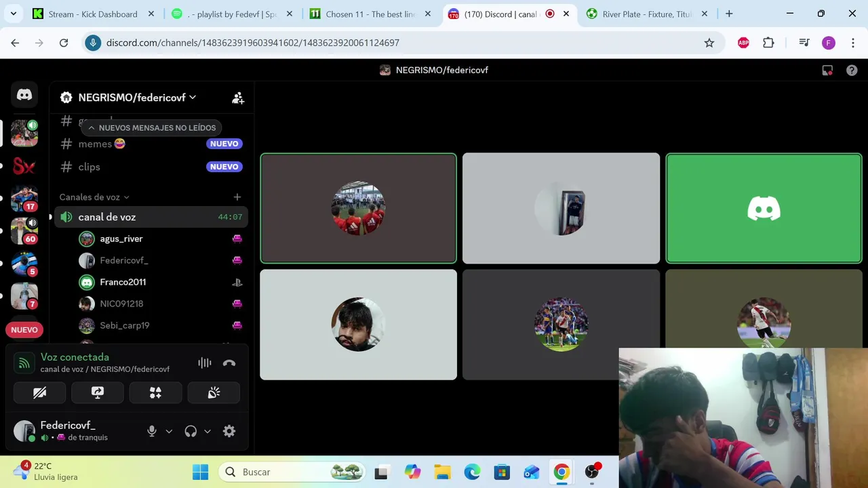This screenshot has height=488, width=868.
Task: Open noise suppression waveform icon
Action: coord(205,363)
